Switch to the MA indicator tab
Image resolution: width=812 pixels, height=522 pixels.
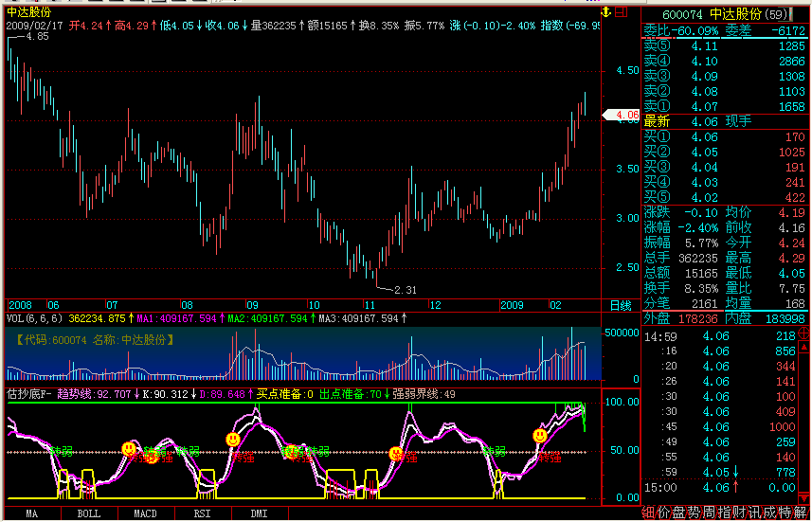click(x=31, y=514)
